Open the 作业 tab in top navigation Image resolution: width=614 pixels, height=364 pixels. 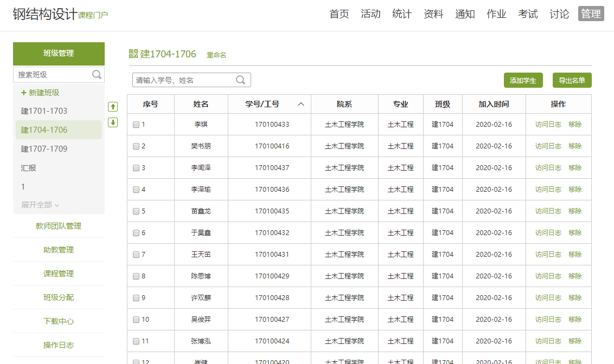click(x=496, y=14)
